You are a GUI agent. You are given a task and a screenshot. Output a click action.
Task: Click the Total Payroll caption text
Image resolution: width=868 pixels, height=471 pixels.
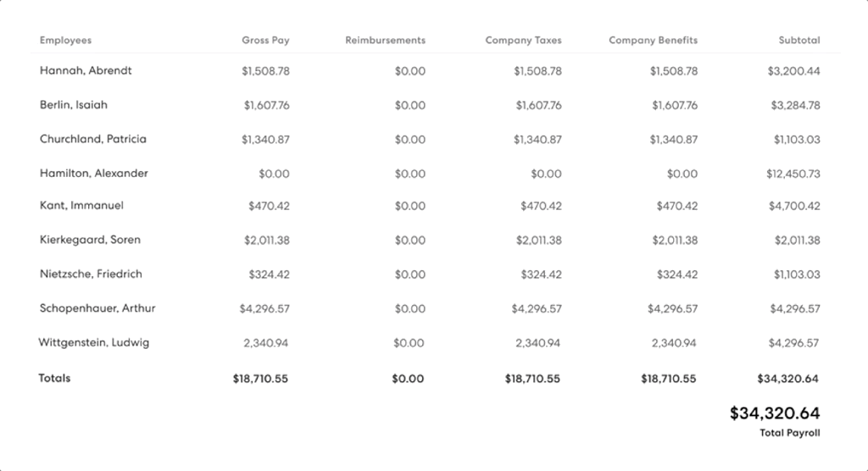[x=790, y=433]
